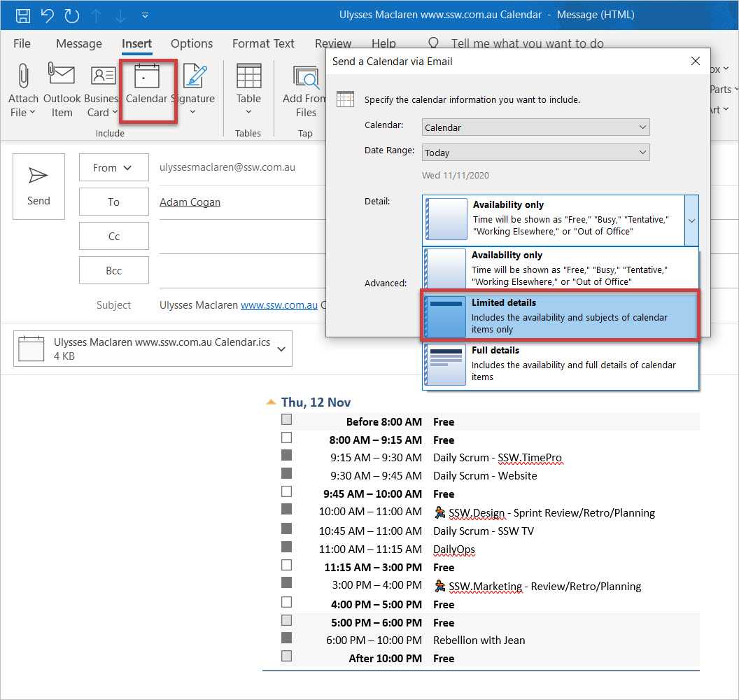This screenshot has width=739, height=700.
Task: Collapse the Thu, 12 Nov date section
Action: [271, 402]
